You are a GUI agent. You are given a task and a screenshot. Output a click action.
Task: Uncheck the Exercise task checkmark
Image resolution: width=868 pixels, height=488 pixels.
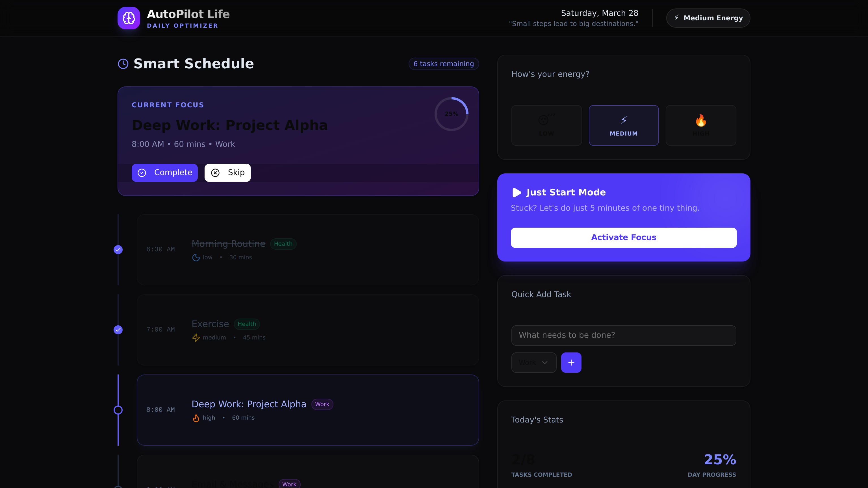pyautogui.click(x=118, y=330)
